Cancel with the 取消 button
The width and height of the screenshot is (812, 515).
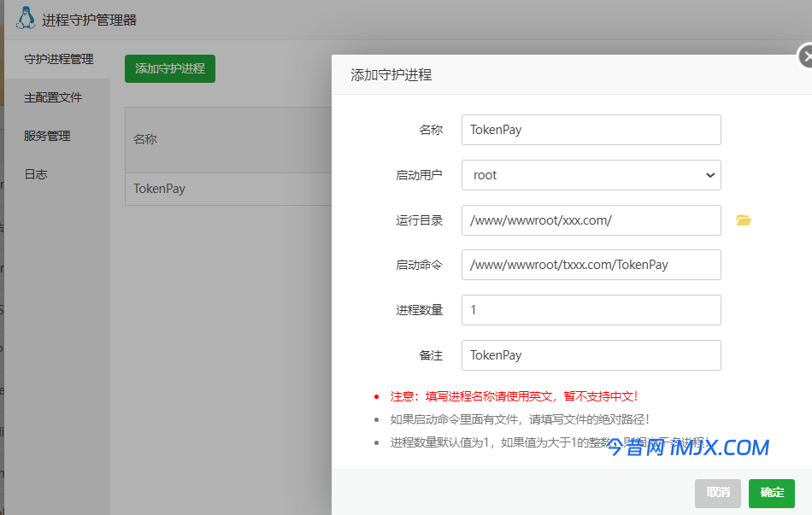click(718, 493)
